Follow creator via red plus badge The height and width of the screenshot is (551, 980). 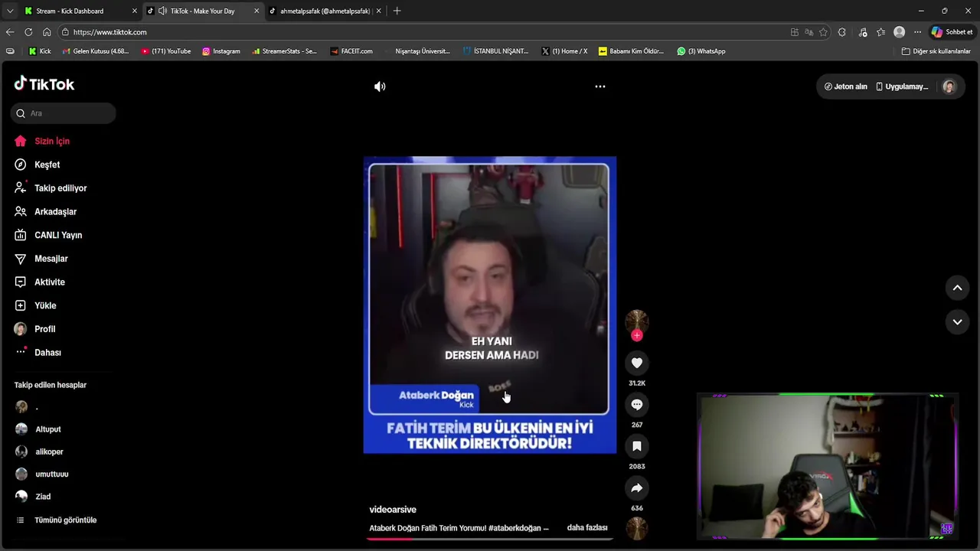click(637, 335)
